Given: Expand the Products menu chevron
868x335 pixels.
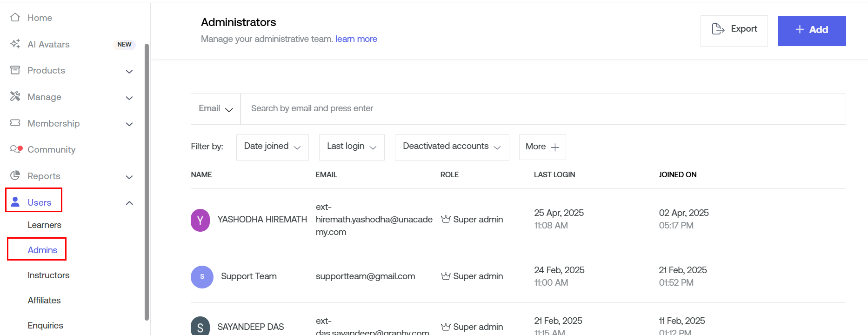Looking at the screenshot, I should click(x=129, y=71).
